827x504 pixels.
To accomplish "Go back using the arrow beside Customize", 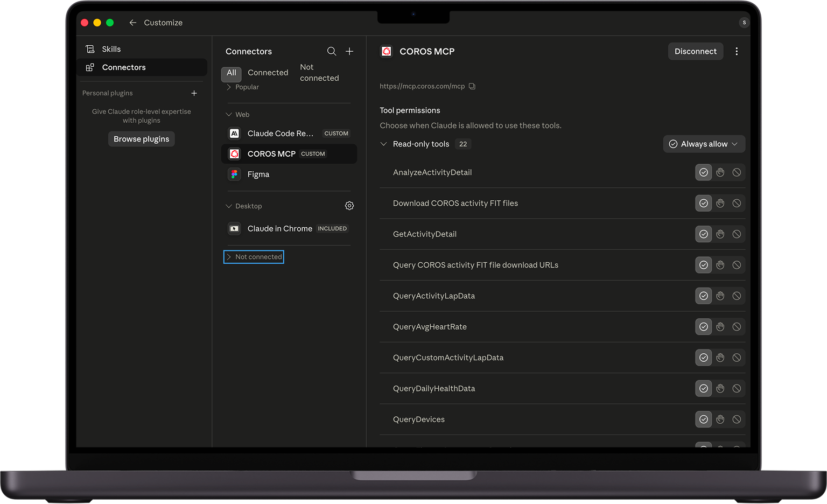I will tap(132, 23).
